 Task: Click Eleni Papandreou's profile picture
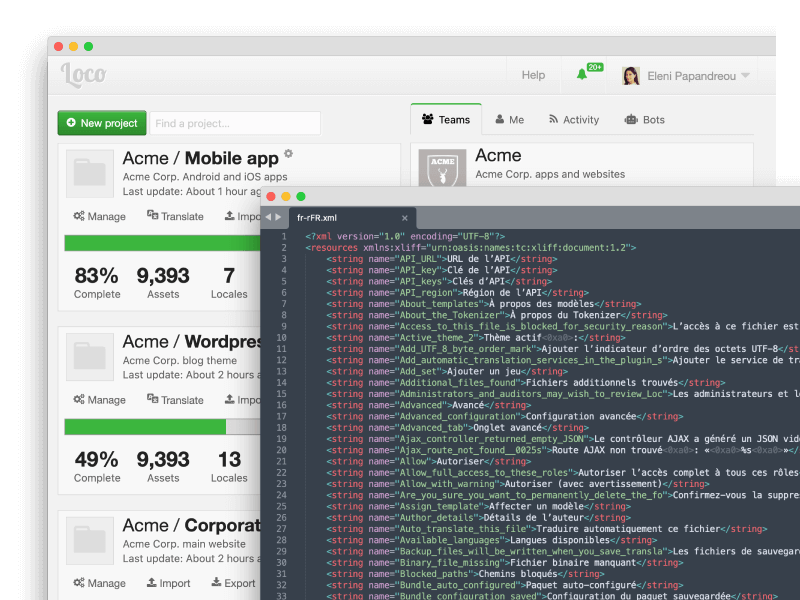[x=631, y=76]
